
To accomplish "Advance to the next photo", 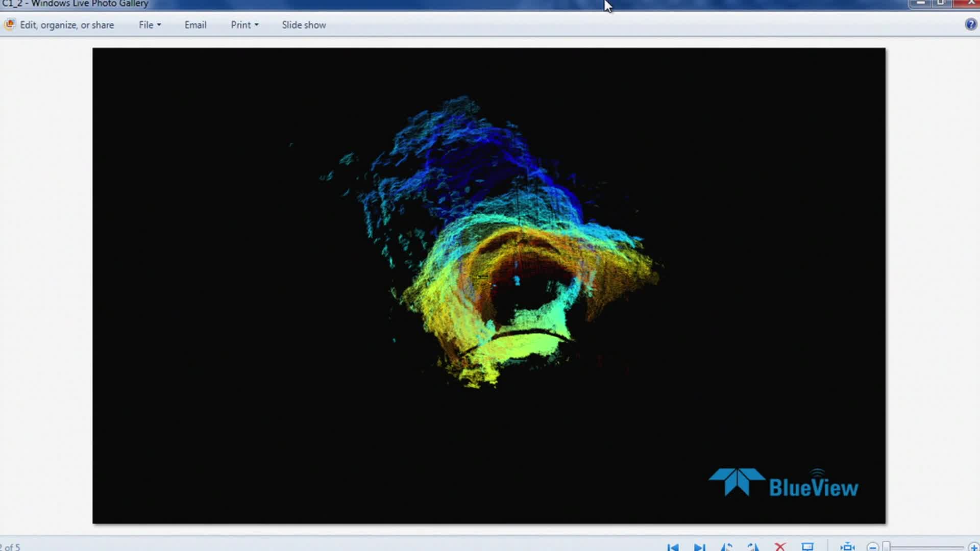I will tap(700, 547).
